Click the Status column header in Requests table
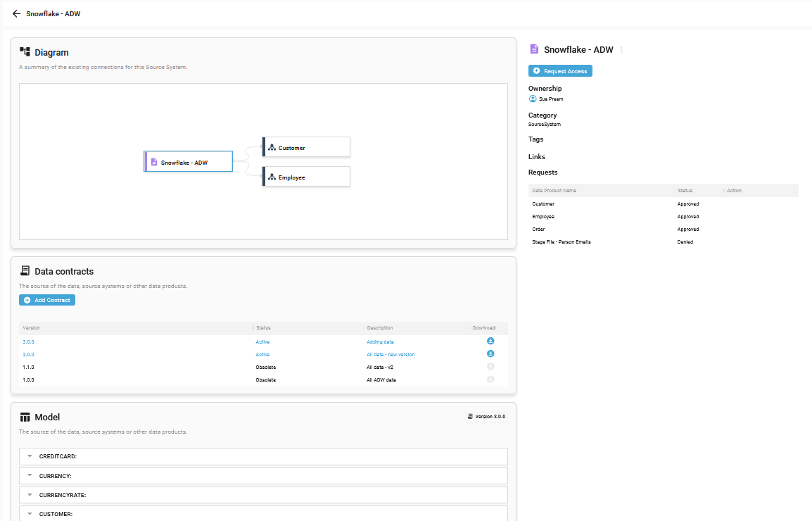Viewport: 812px width, 521px height. 685,190
